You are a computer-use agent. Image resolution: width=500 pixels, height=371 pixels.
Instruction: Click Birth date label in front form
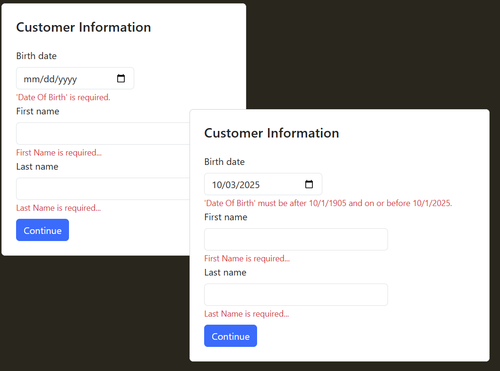pos(224,162)
